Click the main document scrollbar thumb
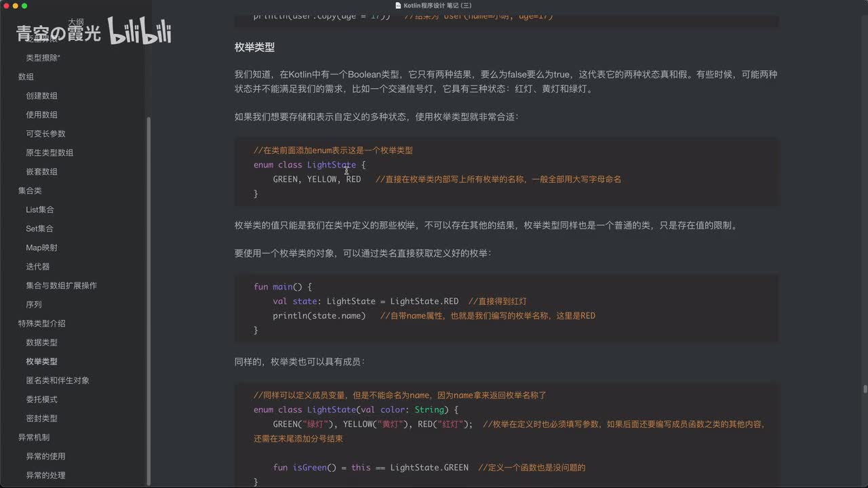Image resolution: width=868 pixels, height=488 pixels. pyautogui.click(x=865, y=389)
